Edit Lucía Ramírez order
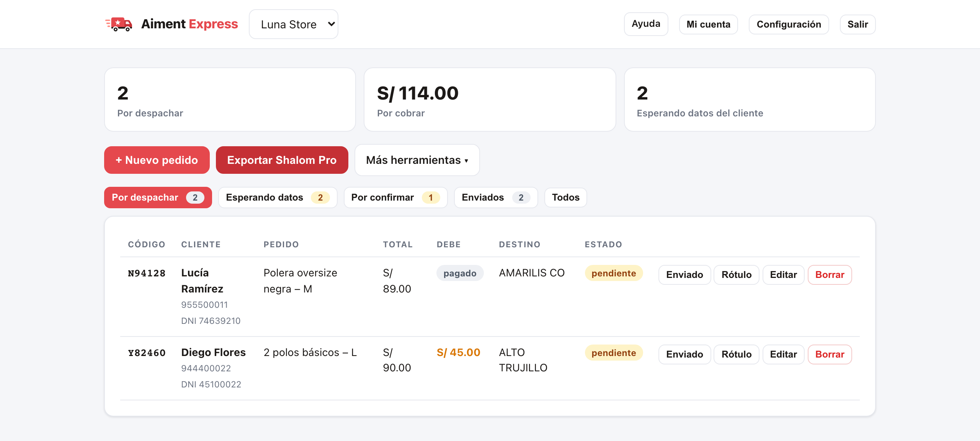Screen dimensions: 980x441 [783, 275]
